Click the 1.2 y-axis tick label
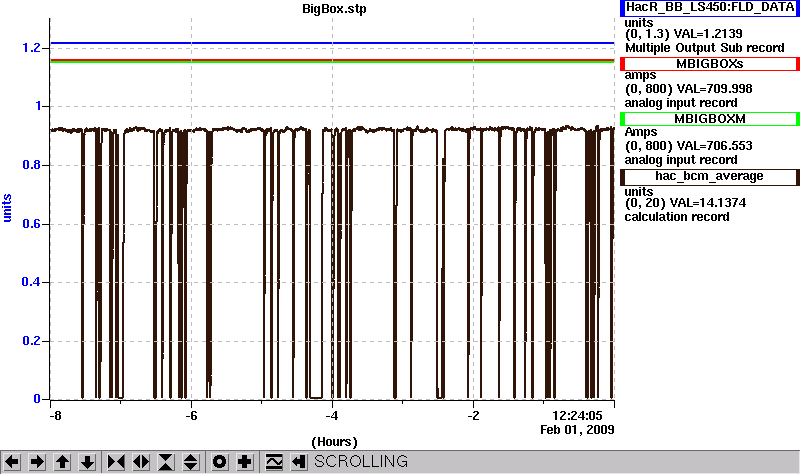 coord(31,48)
